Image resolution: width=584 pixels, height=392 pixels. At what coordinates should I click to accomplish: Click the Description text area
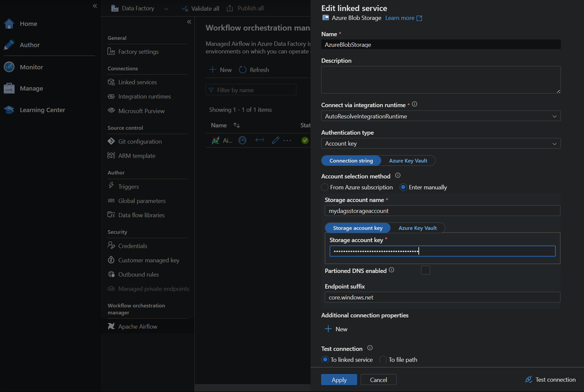point(441,79)
